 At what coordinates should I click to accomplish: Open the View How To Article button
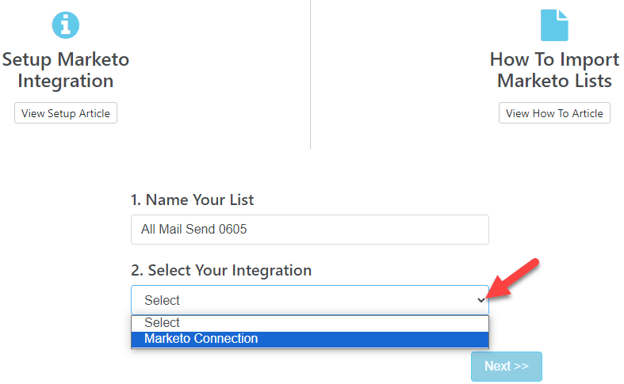pos(554,113)
